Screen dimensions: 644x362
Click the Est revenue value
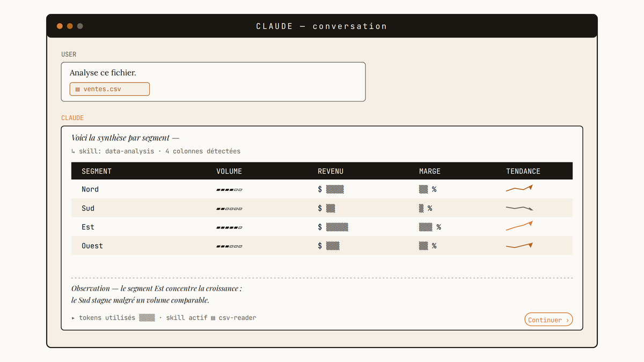point(333,227)
